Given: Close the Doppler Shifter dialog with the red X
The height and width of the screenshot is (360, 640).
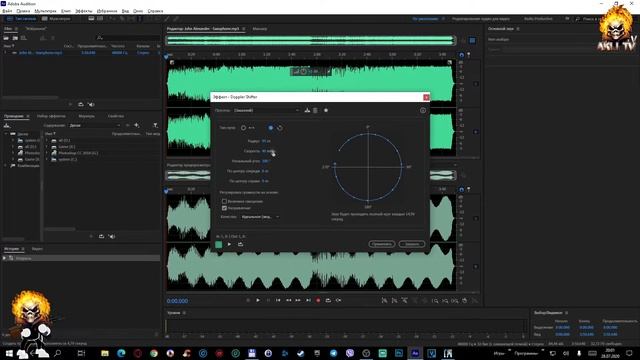Looking at the screenshot, I should [426, 97].
